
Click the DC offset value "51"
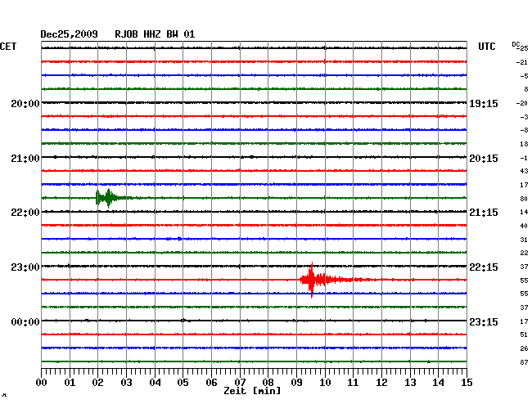click(524, 334)
